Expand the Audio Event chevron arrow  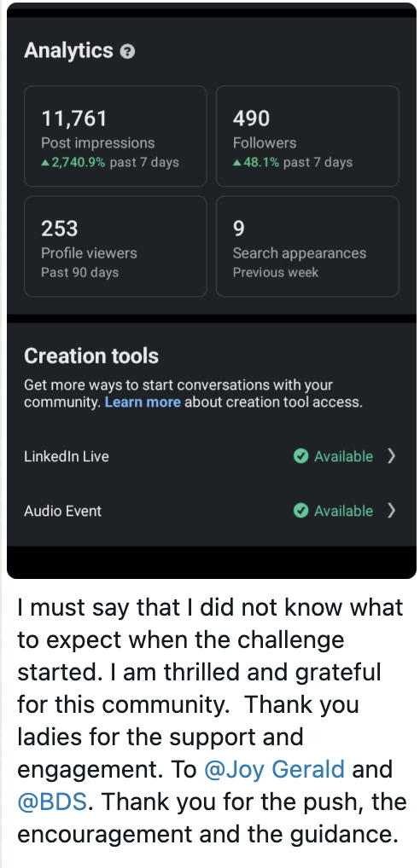click(x=391, y=511)
